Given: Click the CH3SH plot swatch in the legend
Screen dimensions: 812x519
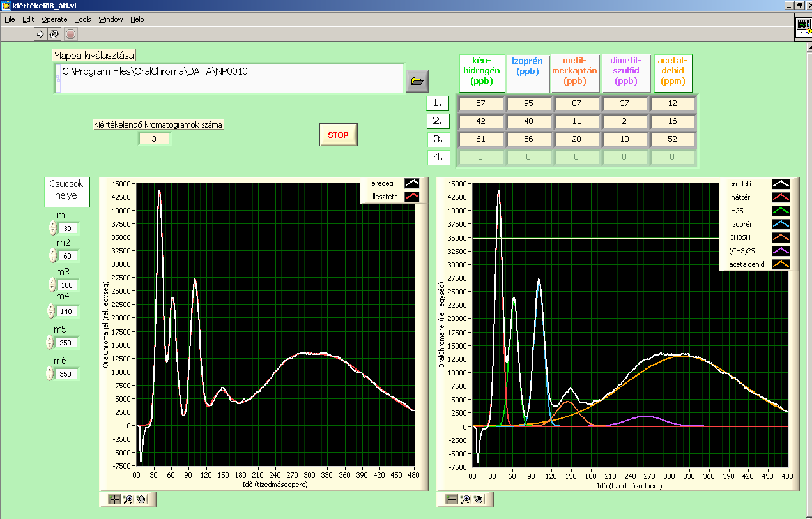Looking at the screenshot, I should [x=781, y=237].
